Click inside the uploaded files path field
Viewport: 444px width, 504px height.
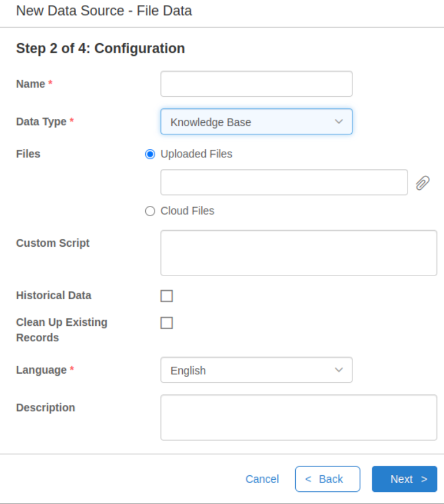284,182
